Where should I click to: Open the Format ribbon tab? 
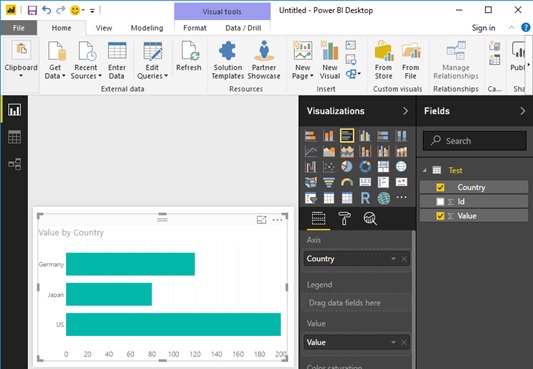[195, 28]
